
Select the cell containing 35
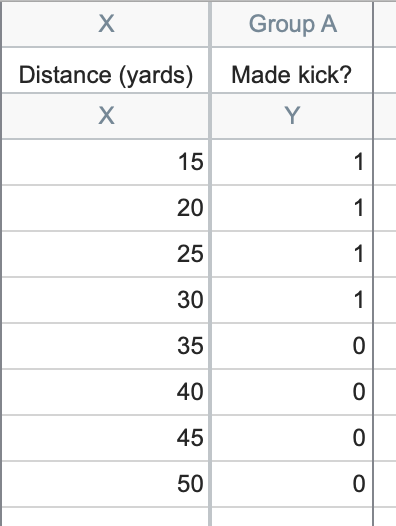[x=105, y=346]
